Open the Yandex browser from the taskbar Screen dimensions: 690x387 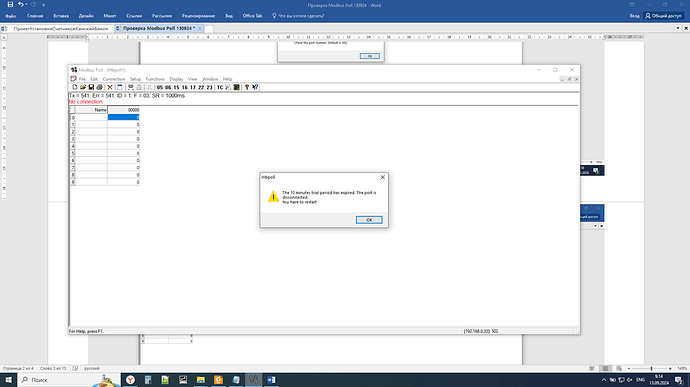tap(131, 380)
